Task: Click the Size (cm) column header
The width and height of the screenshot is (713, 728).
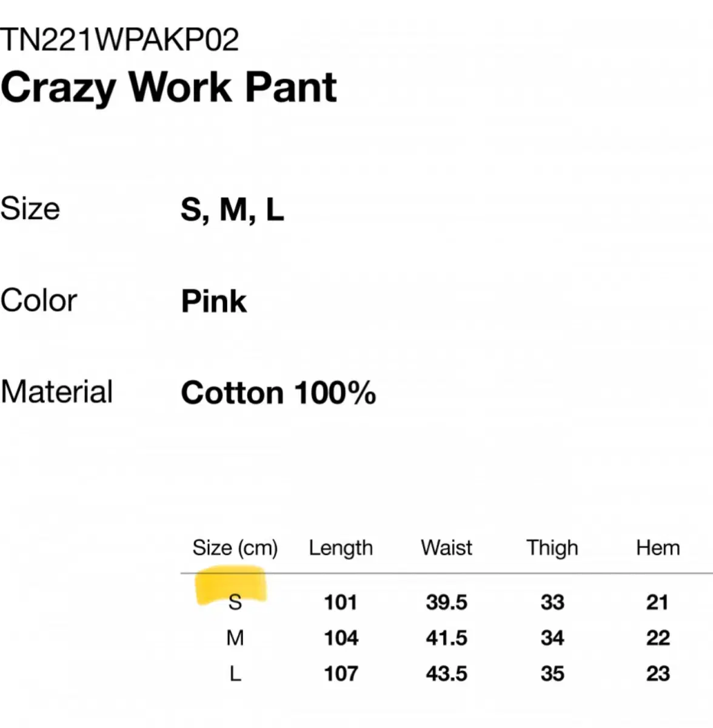Action: point(235,548)
